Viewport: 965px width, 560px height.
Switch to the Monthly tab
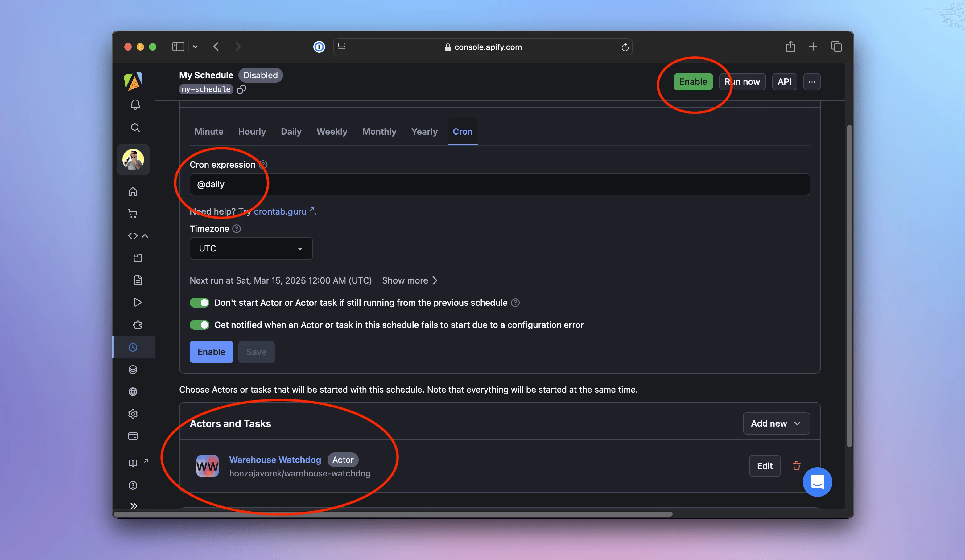[x=379, y=132]
